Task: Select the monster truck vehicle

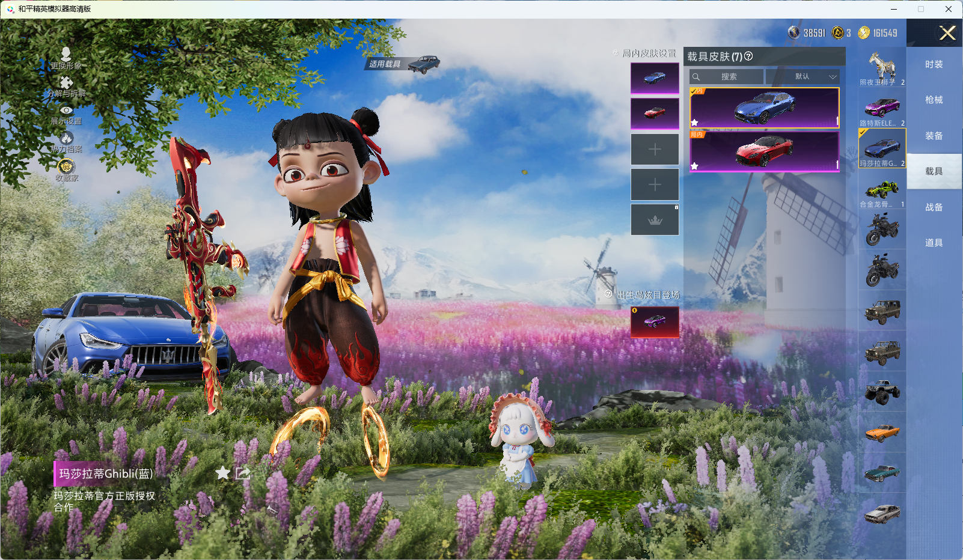Action: click(882, 392)
